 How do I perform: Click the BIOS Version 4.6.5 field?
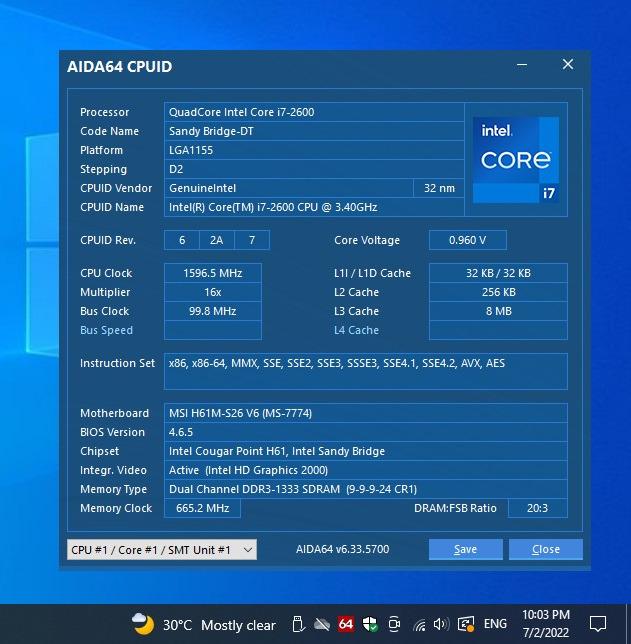pos(366,432)
